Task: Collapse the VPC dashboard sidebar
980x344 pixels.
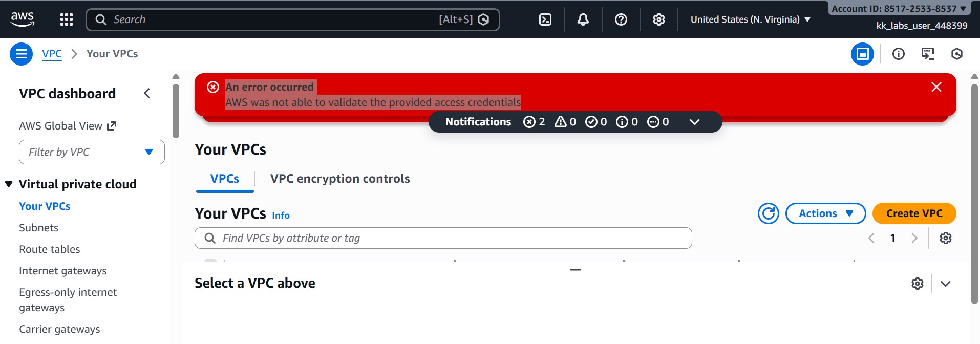Action: pyautogui.click(x=147, y=93)
